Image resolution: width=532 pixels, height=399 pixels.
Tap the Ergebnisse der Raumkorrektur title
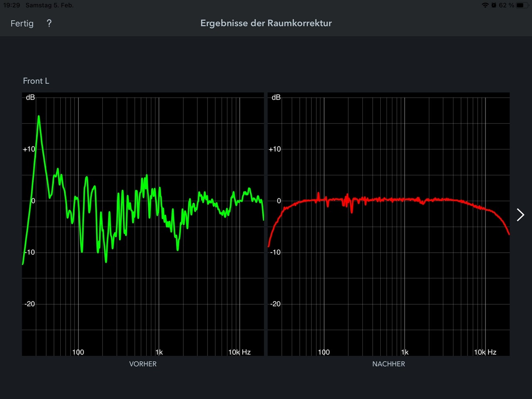(266, 23)
